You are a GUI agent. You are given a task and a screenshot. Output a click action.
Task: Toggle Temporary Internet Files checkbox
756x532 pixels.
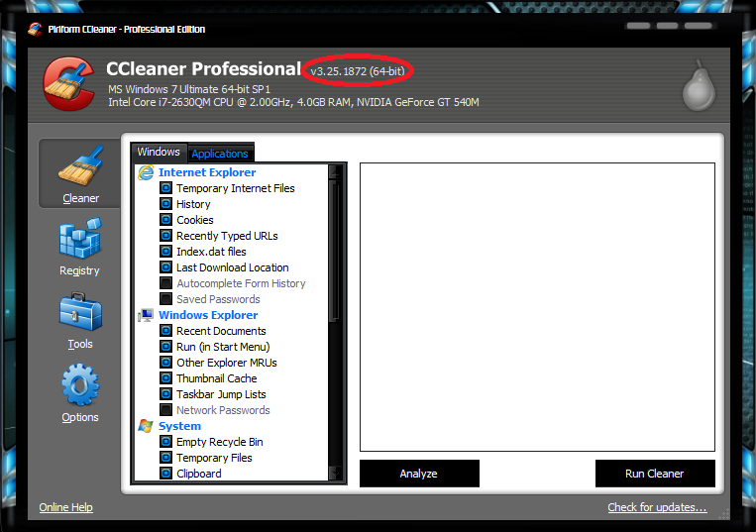(165, 188)
